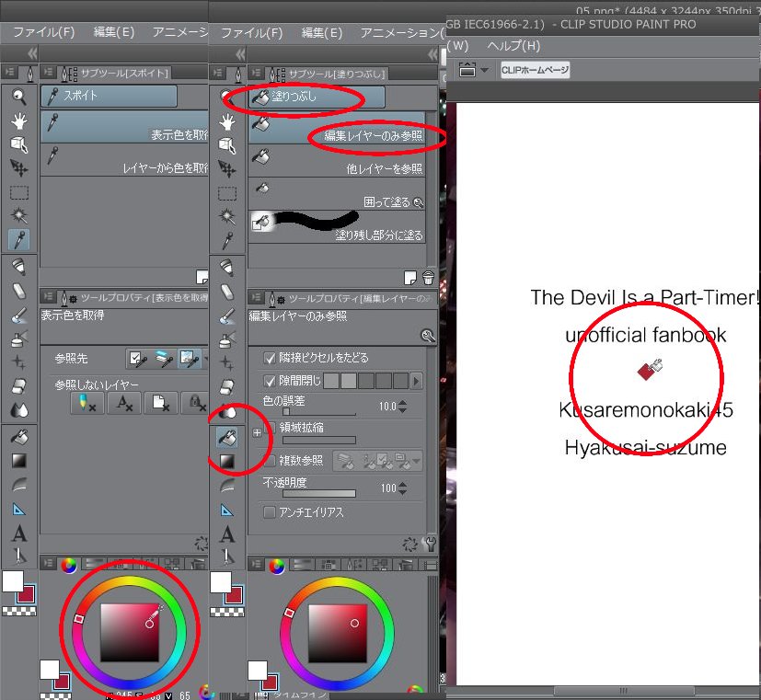This screenshot has width=761, height=700.
Task: Click the canvas horizontal scrollbar below the fanbook page
Action: tap(624, 691)
